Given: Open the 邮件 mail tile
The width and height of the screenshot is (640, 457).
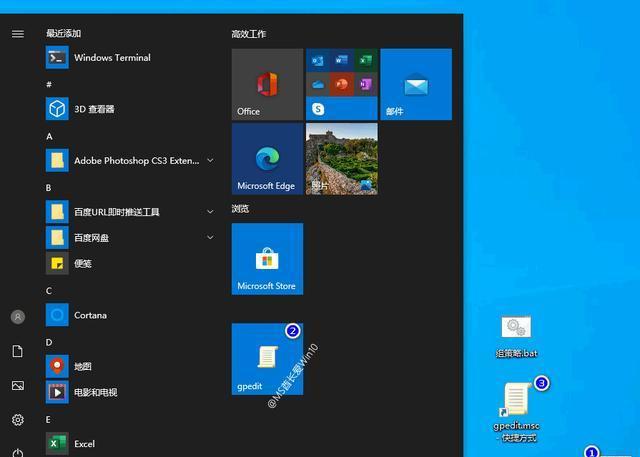Looking at the screenshot, I should pos(416,84).
